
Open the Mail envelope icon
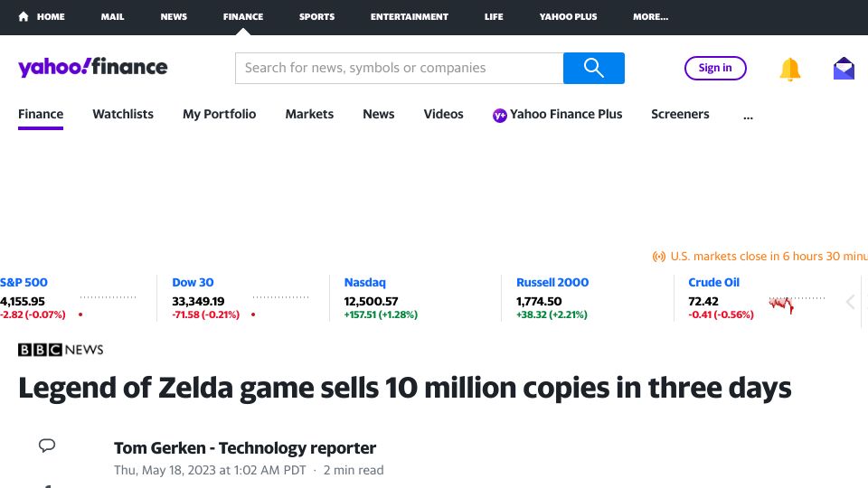[x=844, y=69]
